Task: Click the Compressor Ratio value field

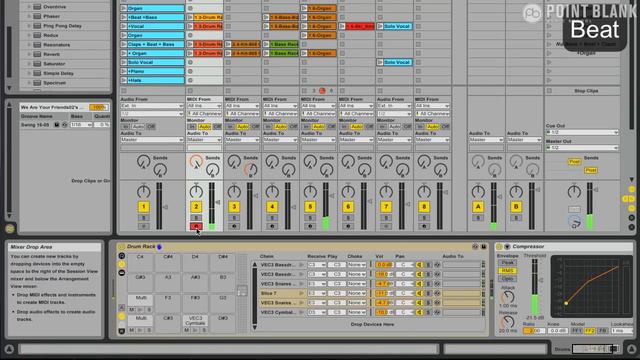Action: pos(534,331)
